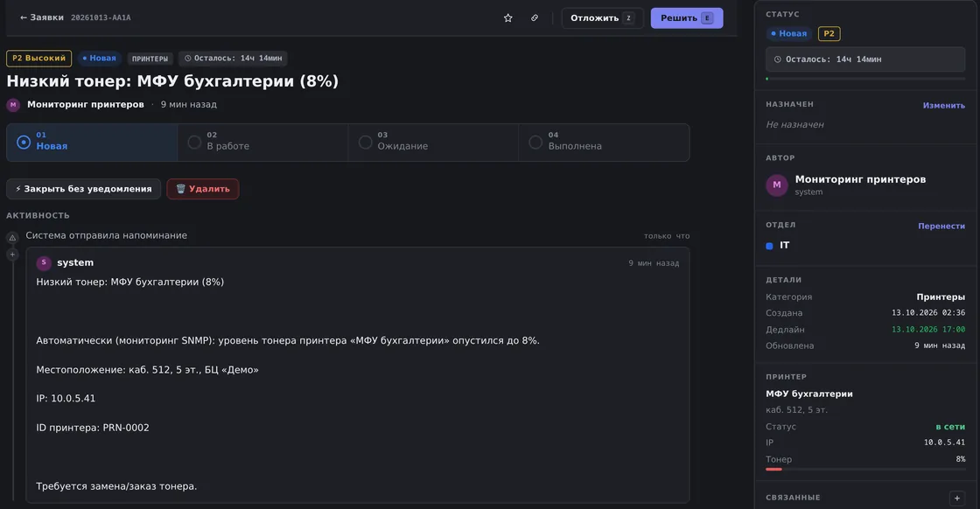
Task: Click Изменить to change assignee
Action: point(944,106)
